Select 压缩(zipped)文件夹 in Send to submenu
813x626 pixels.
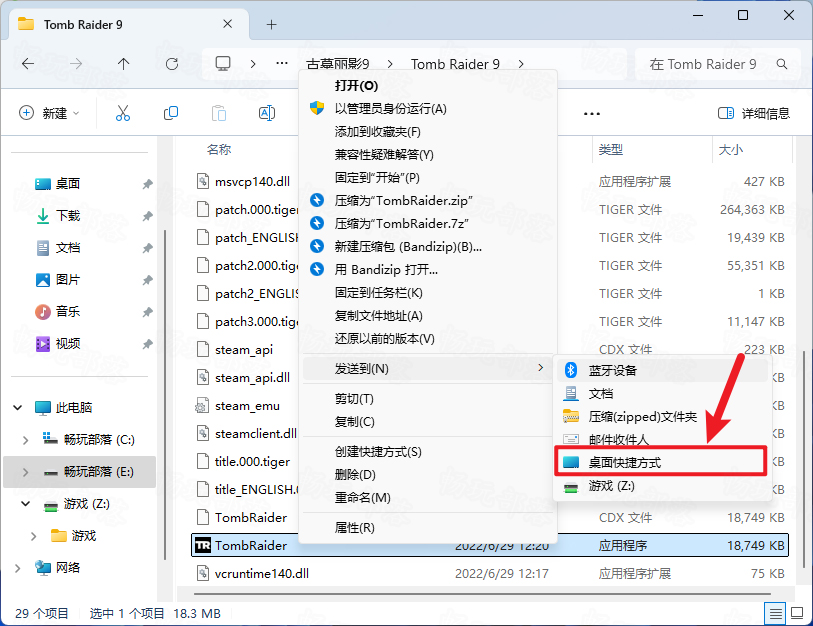663,416
